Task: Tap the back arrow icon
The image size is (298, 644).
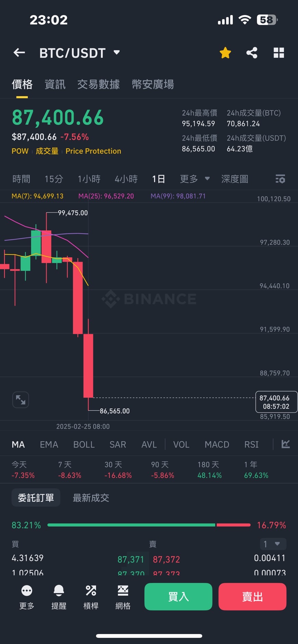Action: coord(19,53)
